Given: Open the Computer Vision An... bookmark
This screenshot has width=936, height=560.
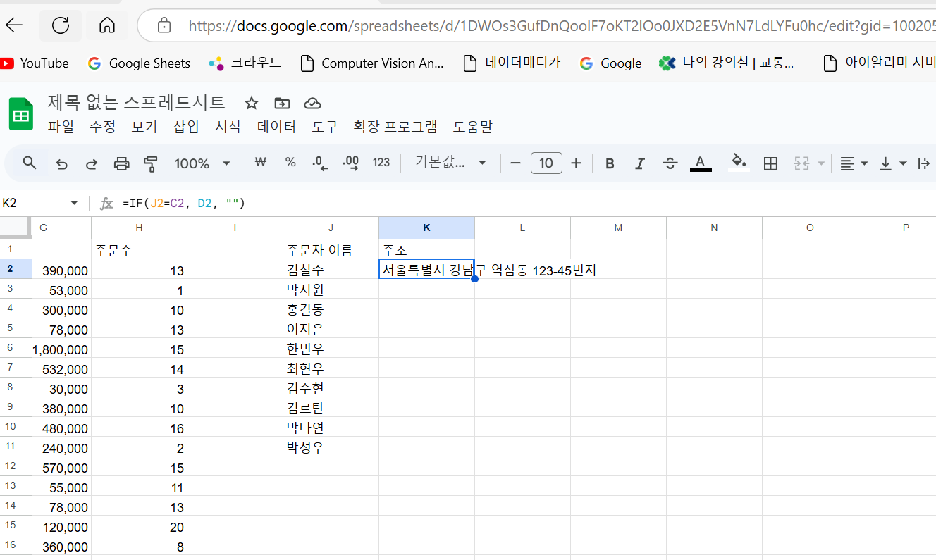Looking at the screenshot, I should pos(371,63).
